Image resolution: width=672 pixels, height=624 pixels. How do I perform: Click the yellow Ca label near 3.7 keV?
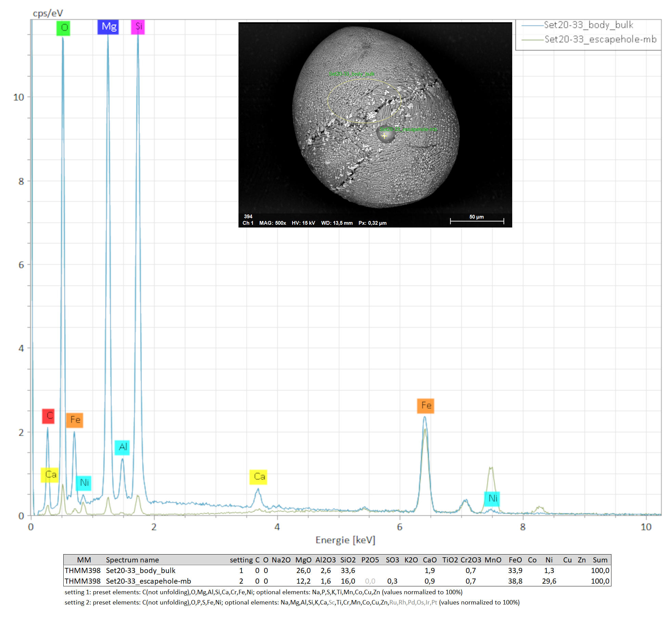[x=258, y=477]
